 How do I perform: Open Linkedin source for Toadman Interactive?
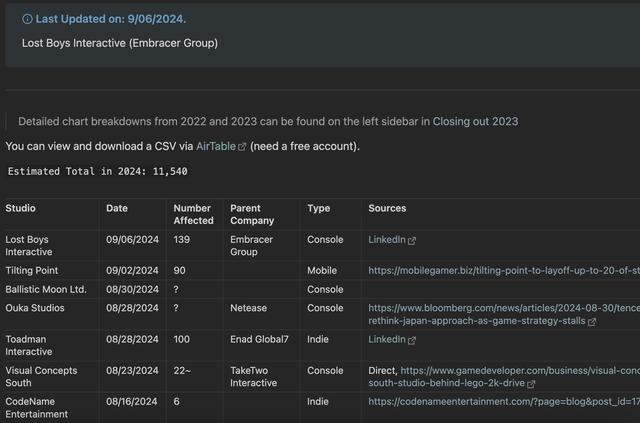(387, 339)
